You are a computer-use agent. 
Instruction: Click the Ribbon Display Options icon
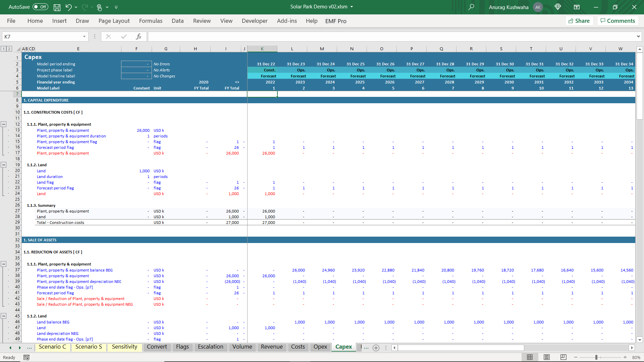click(577, 7)
